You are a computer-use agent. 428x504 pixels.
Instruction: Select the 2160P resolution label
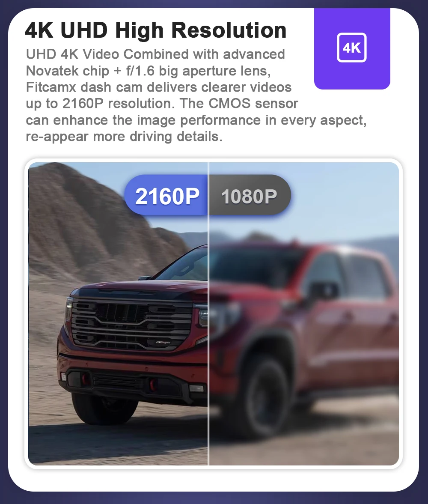click(x=167, y=195)
